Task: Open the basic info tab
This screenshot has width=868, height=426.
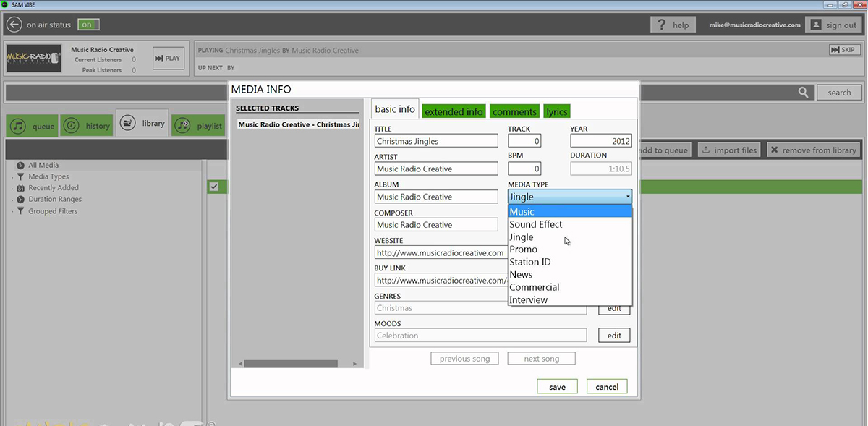Action: coord(395,109)
